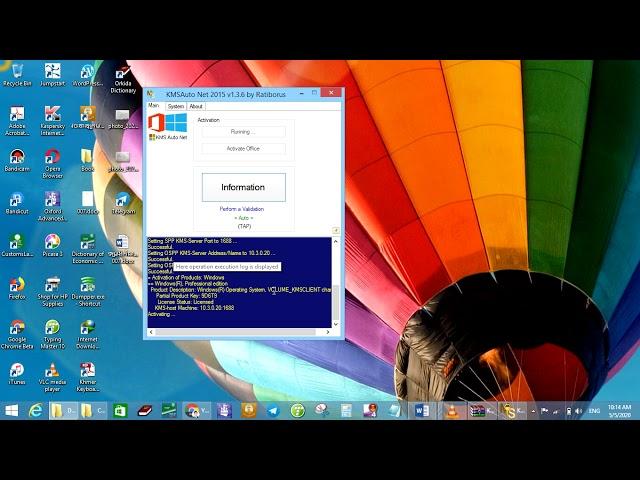
Task: Open Typing Master 10 desktop shortcut
Action: tap(52, 334)
